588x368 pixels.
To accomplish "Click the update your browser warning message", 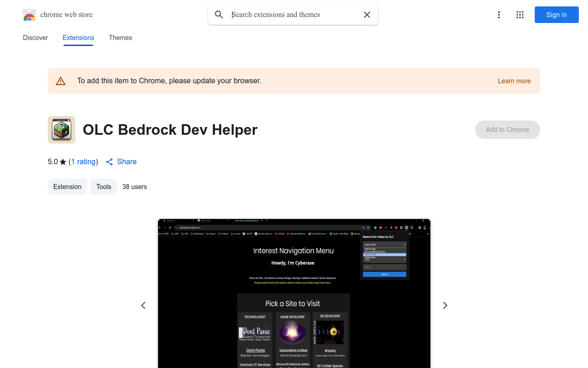I will (169, 81).
